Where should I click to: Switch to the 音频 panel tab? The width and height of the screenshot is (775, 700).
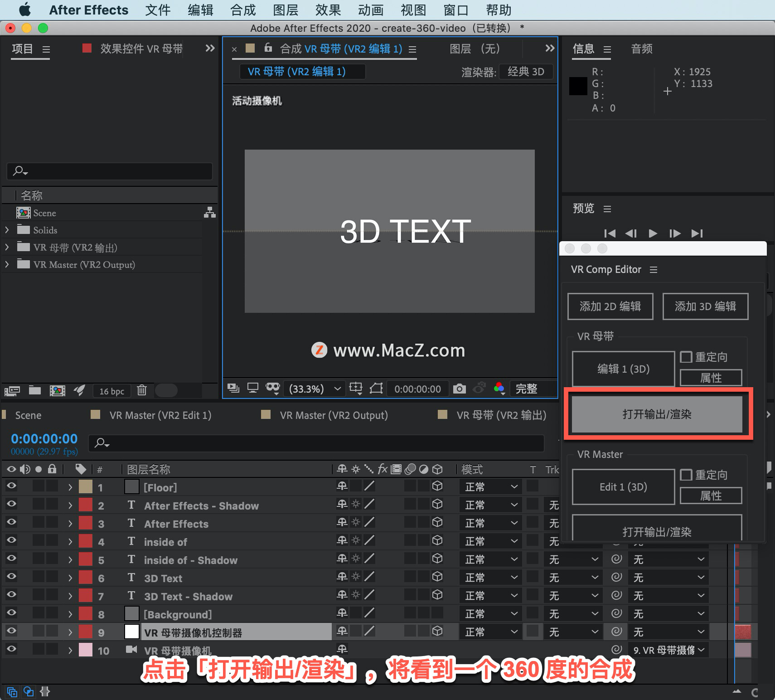tap(642, 49)
